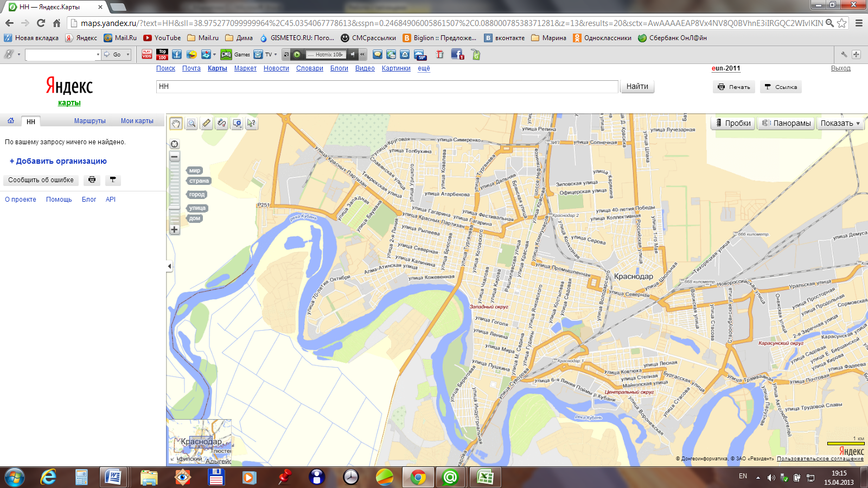Image resolution: width=868 pixels, height=488 pixels.
Task: Click the map search input field
Action: tap(387, 87)
